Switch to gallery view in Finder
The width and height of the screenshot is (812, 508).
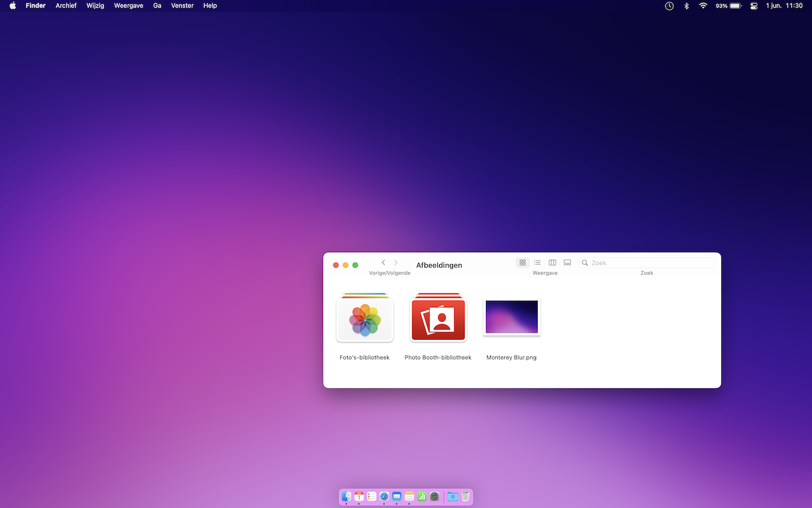[x=567, y=262]
